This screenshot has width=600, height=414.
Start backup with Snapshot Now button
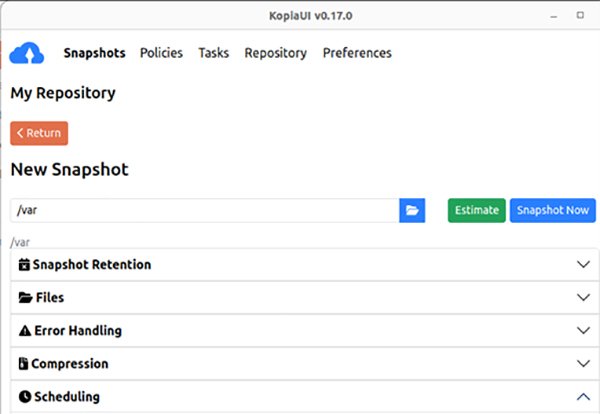pyautogui.click(x=552, y=210)
